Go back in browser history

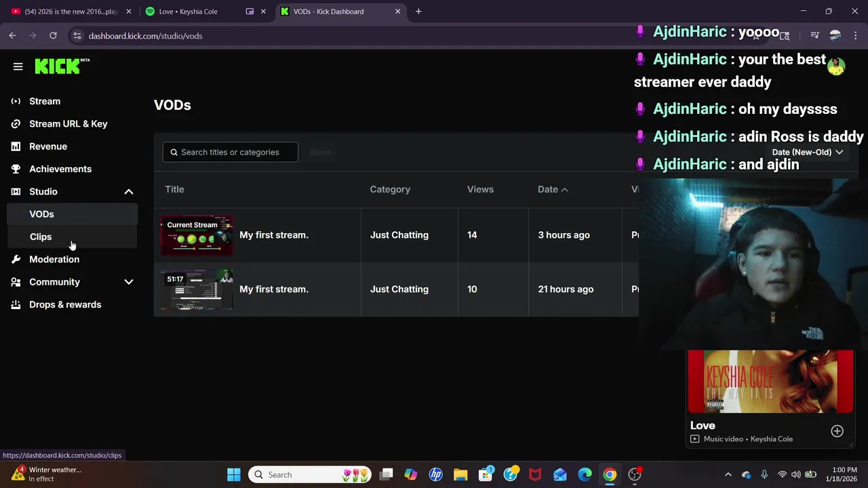coord(12,36)
